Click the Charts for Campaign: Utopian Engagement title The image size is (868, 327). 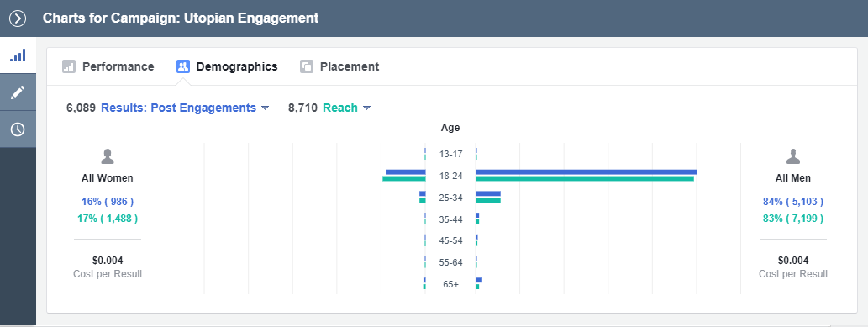tap(181, 18)
